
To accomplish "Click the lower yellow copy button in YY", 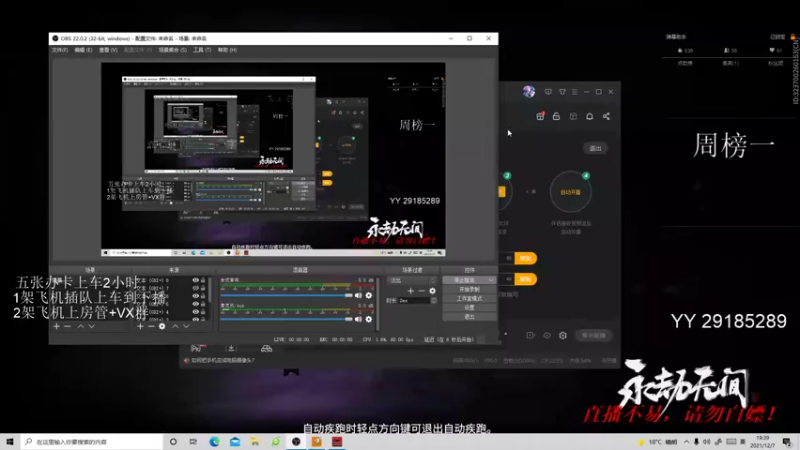I will (x=526, y=279).
